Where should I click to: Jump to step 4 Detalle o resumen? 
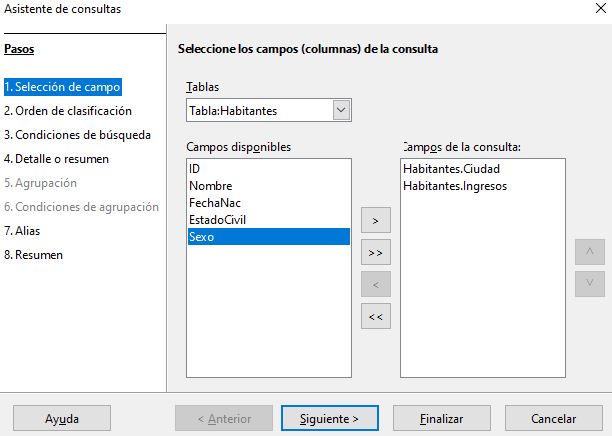(x=57, y=159)
